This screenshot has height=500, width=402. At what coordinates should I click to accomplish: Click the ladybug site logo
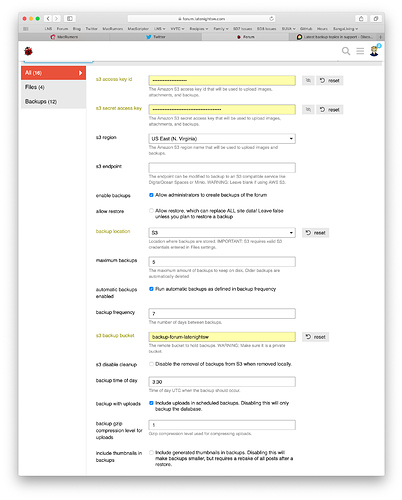[x=28, y=51]
